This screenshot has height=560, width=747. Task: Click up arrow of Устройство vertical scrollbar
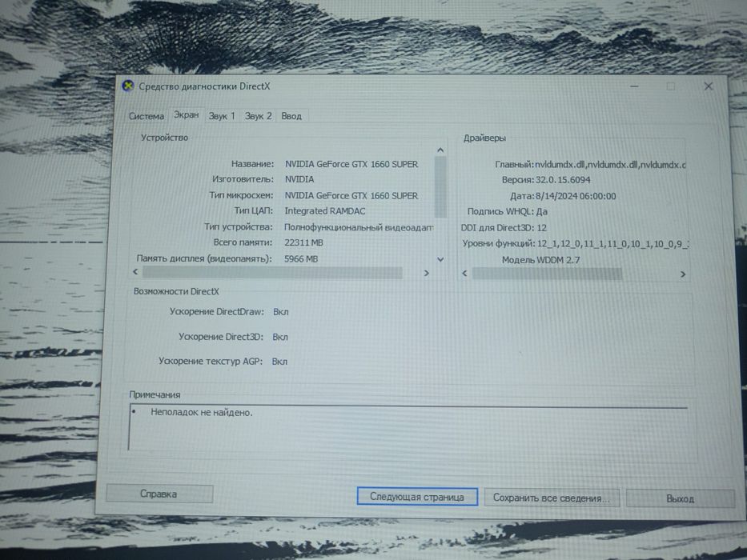(440, 150)
